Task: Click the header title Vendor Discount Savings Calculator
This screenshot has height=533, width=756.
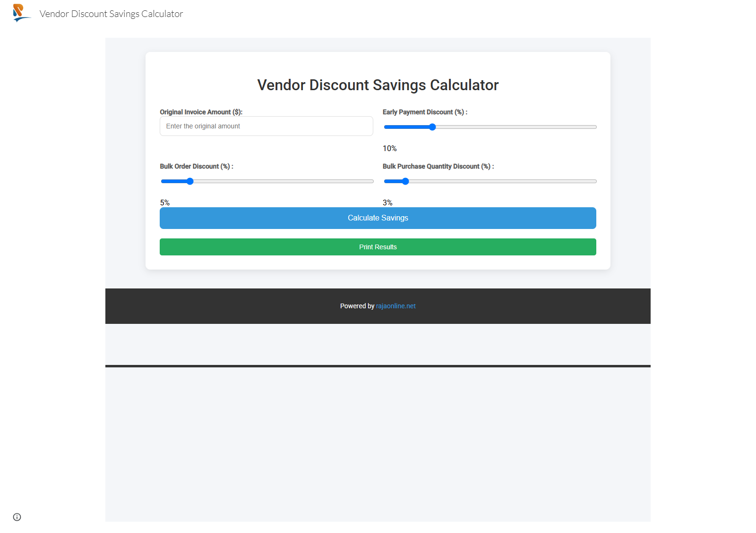Action: (x=111, y=14)
